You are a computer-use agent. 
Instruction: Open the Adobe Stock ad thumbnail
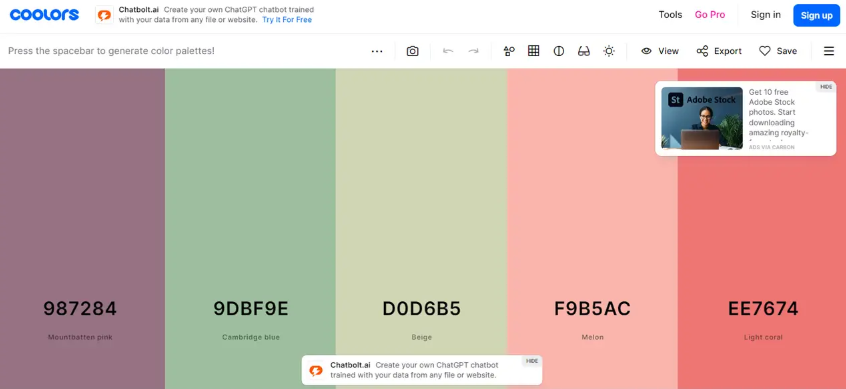702,118
